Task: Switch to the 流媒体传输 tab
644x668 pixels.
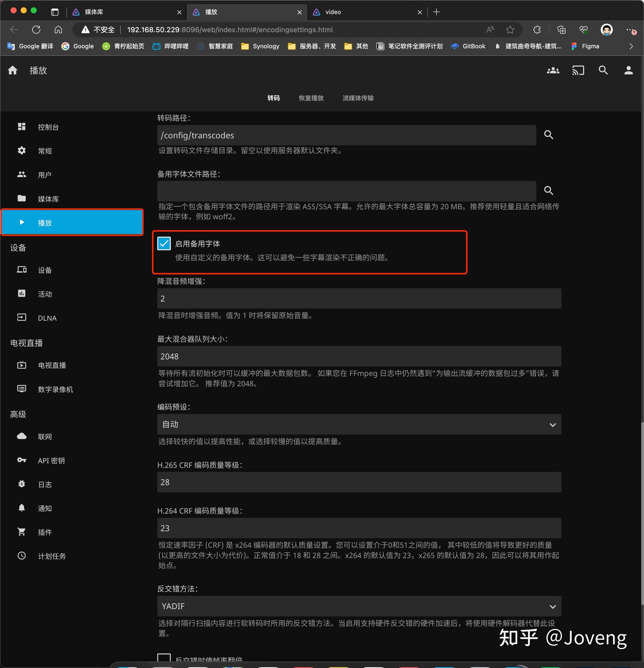Action: point(358,98)
